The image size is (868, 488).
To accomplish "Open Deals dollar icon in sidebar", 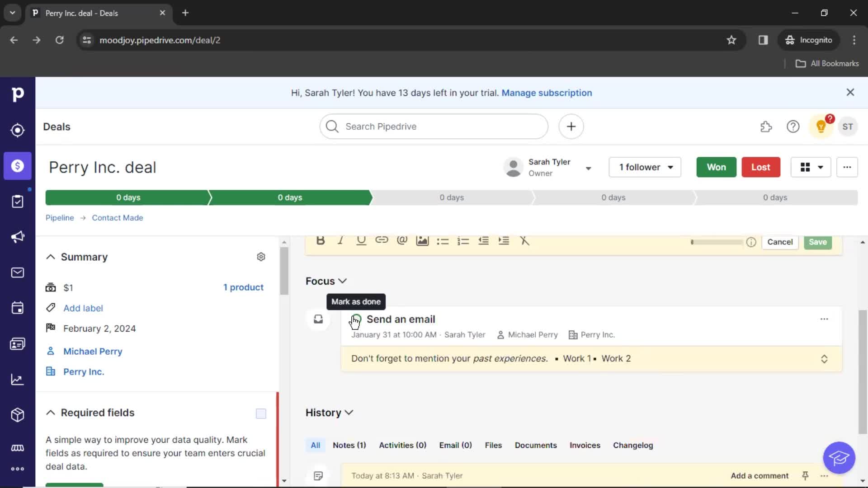I will pyautogui.click(x=18, y=166).
